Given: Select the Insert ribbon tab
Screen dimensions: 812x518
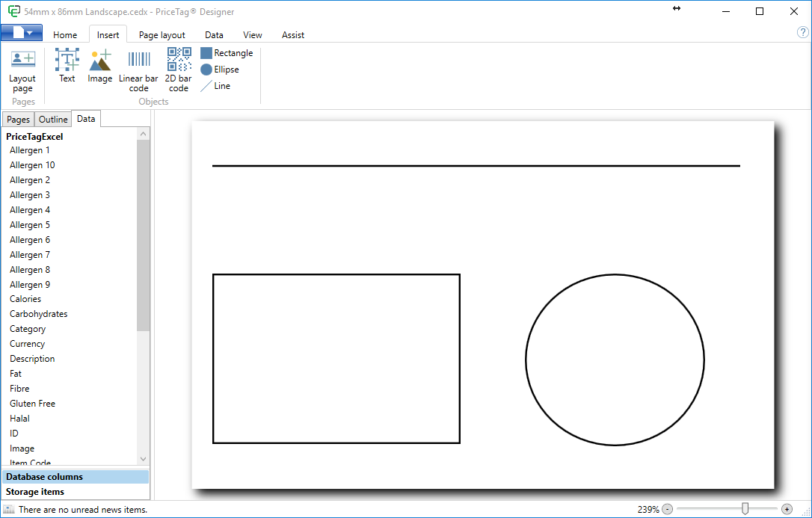Looking at the screenshot, I should tap(108, 34).
